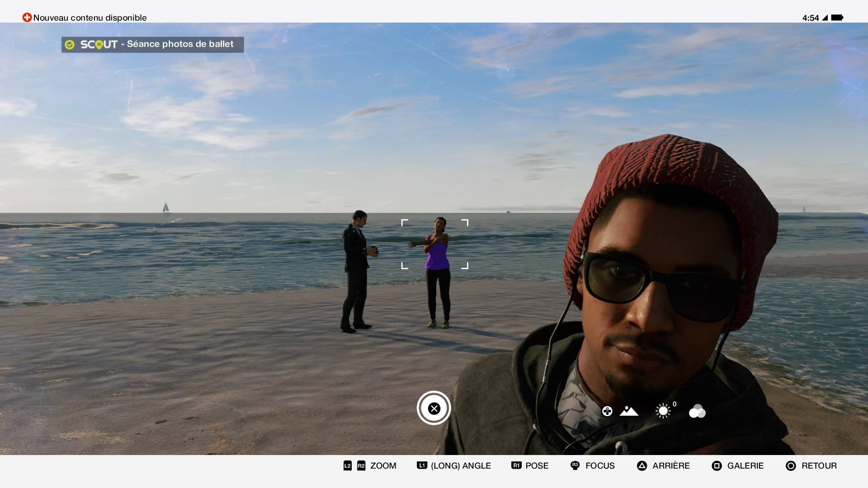Click the focus bracket around the woman
This screenshot has height=488, width=868.
click(434, 244)
